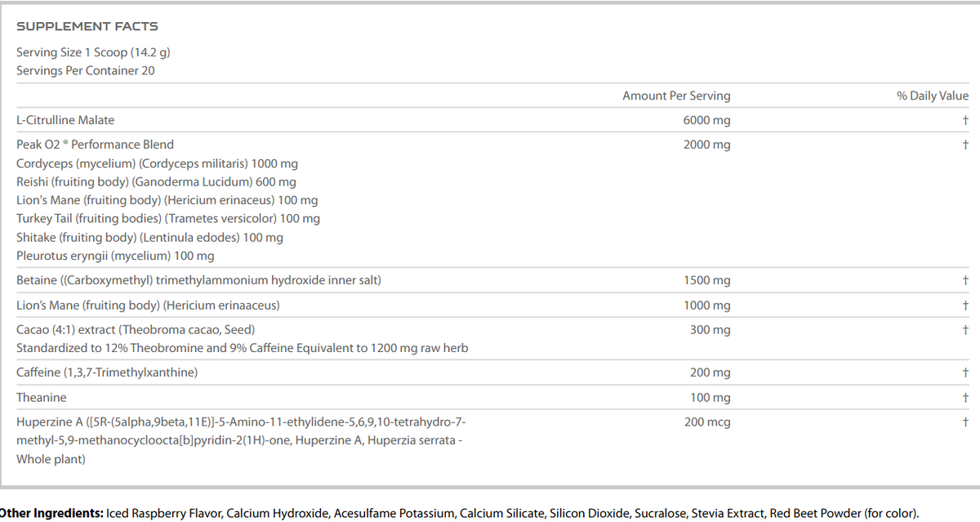Select the "Reishi (fruiting body) (Ganoderma Lucidum) 600 mg" line
The image size is (980, 522).
point(156,182)
